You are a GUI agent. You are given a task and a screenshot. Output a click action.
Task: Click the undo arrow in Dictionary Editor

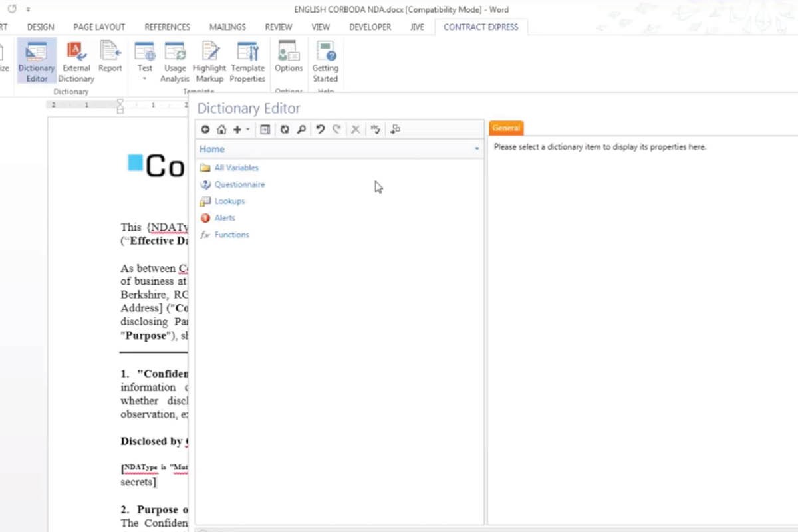(320, 130)
